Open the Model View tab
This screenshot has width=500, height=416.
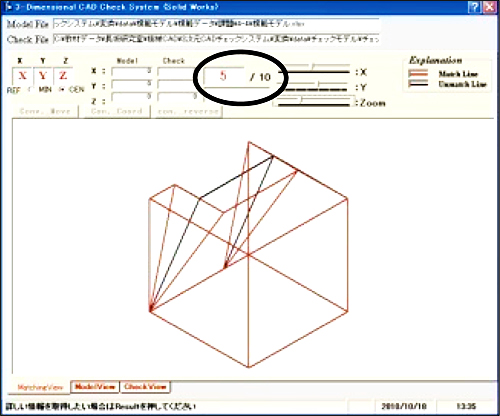[x=95, y=387]
